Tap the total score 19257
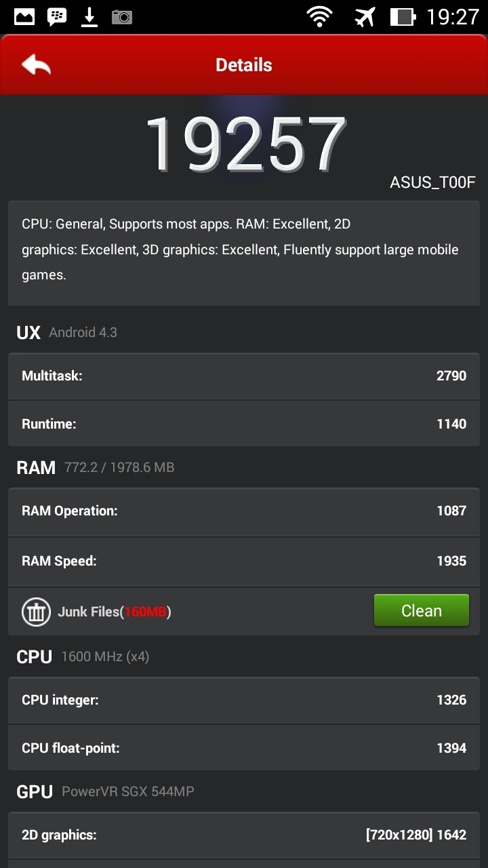 pos(245,144)
